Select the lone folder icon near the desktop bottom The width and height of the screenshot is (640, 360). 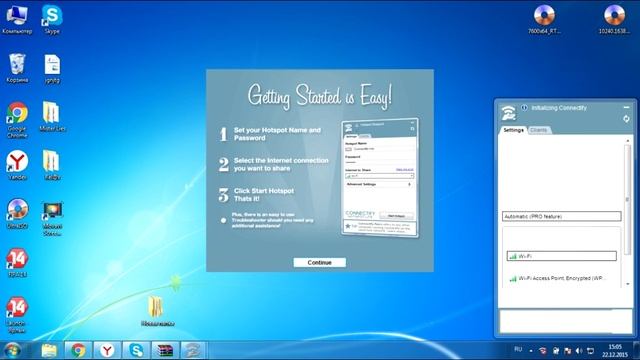pos(157,311)
